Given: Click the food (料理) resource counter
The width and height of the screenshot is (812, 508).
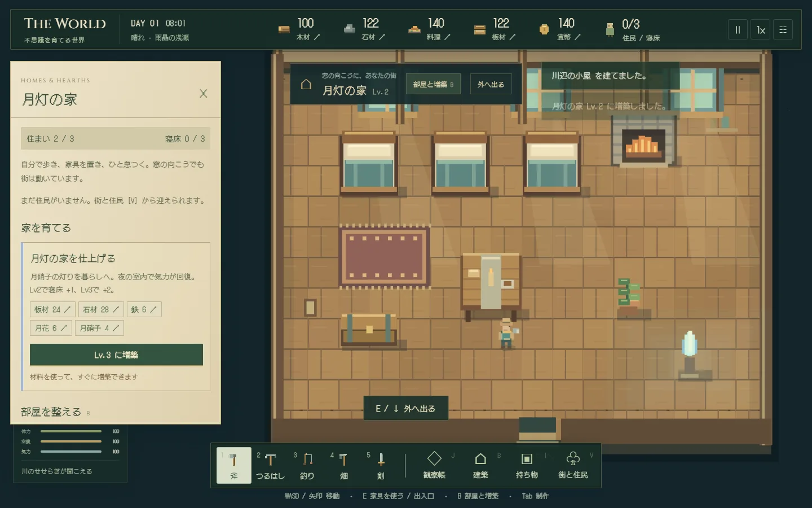Looking at the screenshot, I should pyautogui.click(x=430, y=29).
